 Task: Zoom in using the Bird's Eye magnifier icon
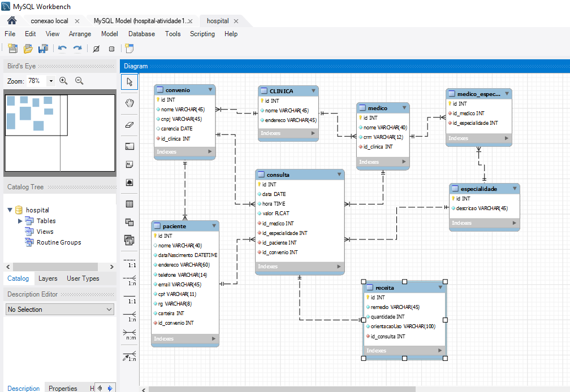63,81
